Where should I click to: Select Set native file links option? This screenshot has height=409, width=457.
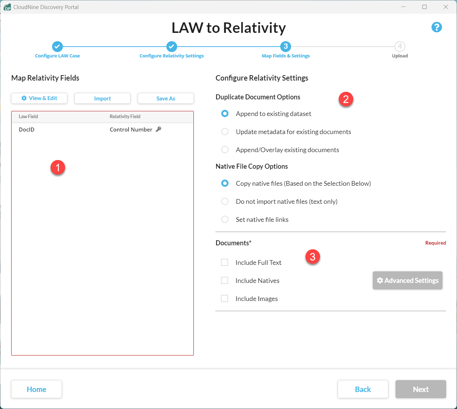coord(225,219)
